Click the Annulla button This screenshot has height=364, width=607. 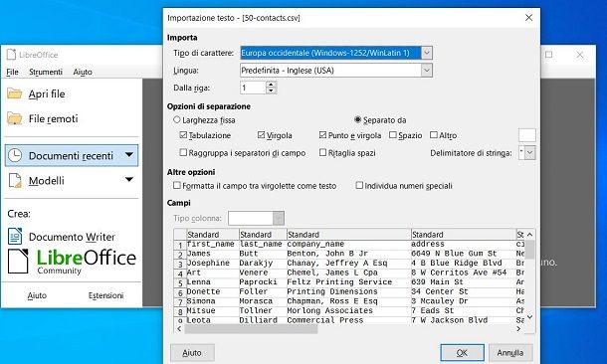click(510, 352)
